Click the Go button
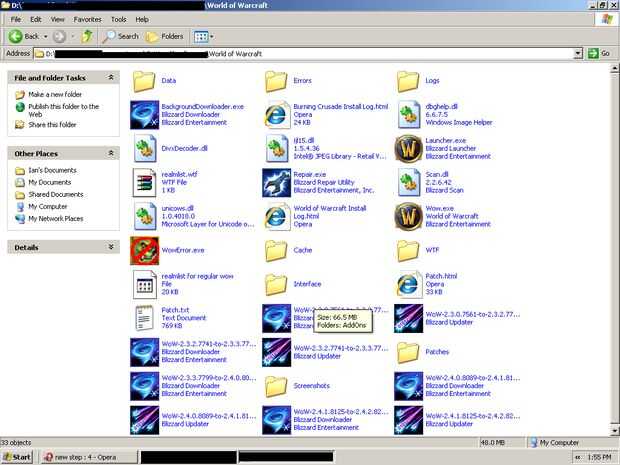 point(599,53)
